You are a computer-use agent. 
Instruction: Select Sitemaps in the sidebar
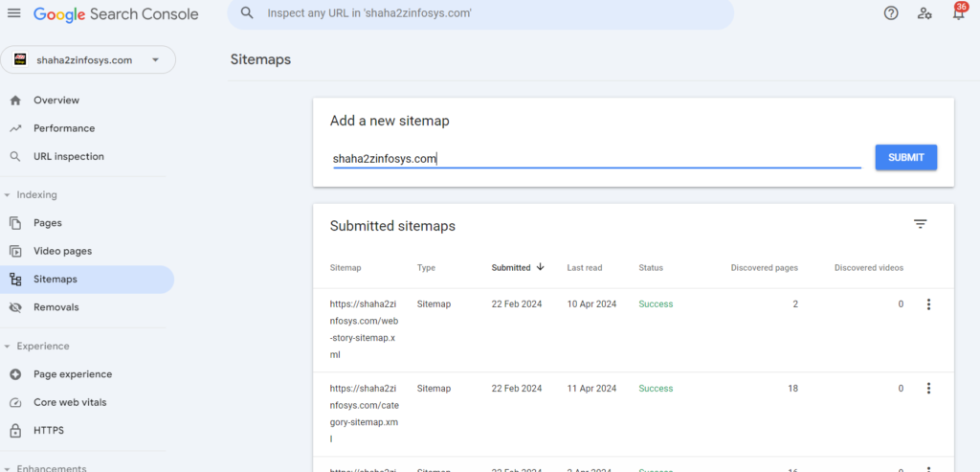pyautogui.click(x=87, y=280)
